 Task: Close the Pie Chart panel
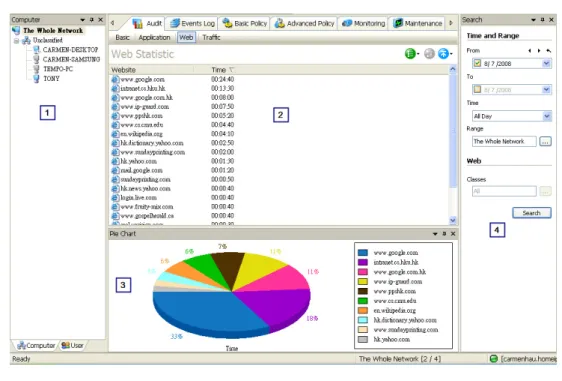[x=453, y=234]
